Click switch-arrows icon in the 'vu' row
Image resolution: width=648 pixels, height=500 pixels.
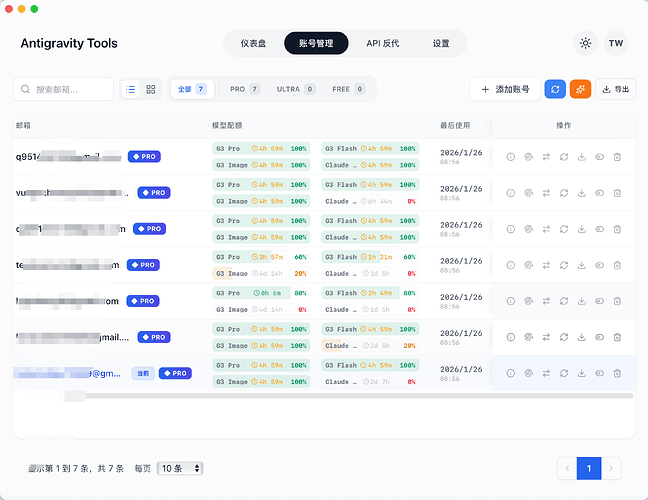(546, 193)
